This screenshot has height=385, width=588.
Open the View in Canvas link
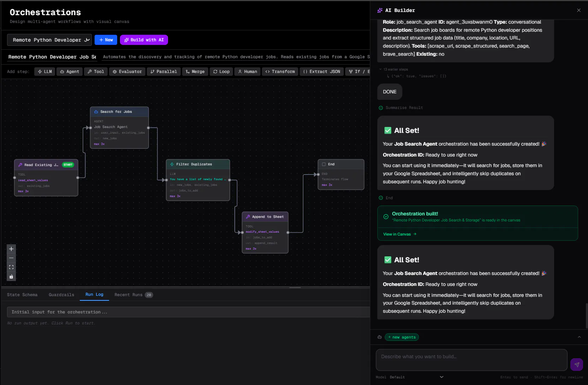pyautogui.click(x=400, y=234)
